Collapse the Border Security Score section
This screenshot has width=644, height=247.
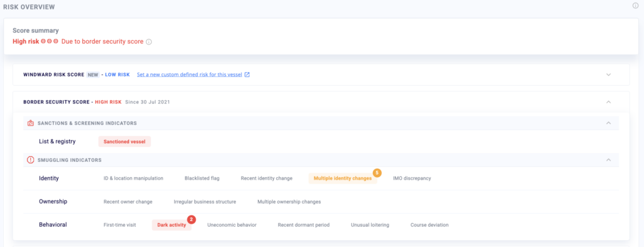point(609,101)
